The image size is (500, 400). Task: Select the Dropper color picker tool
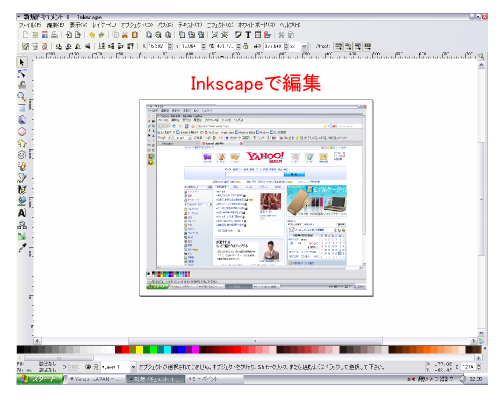(22, 248)
